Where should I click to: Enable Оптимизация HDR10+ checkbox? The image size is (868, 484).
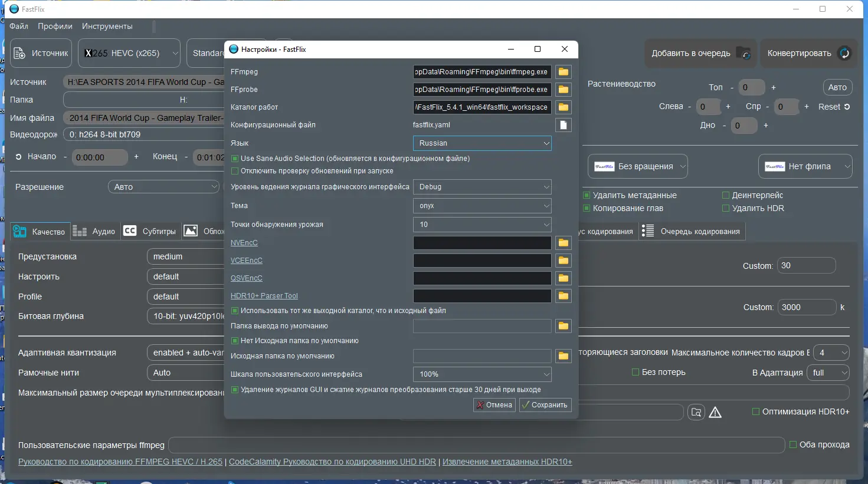(756, 411)
